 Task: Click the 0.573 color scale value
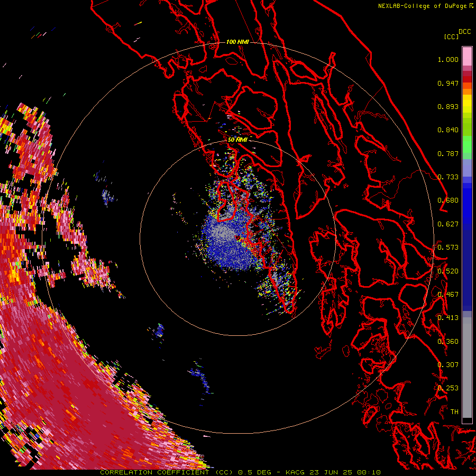click(448, 248)
